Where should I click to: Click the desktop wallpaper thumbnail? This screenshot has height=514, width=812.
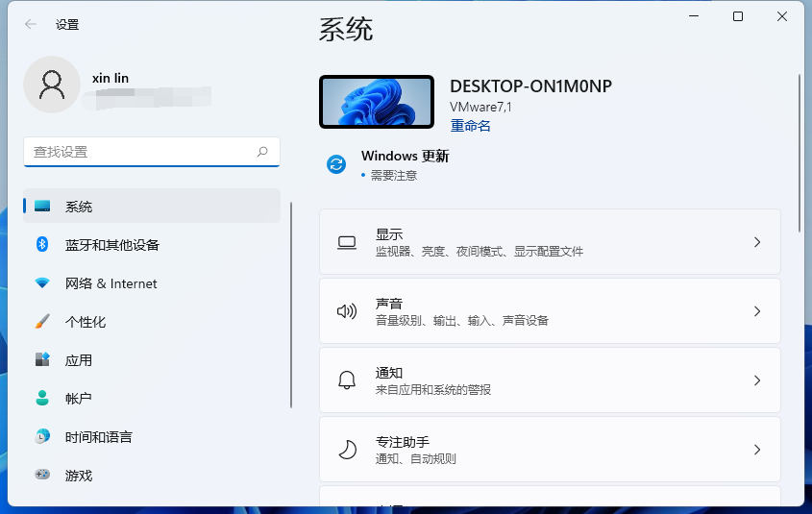[376, 102]
